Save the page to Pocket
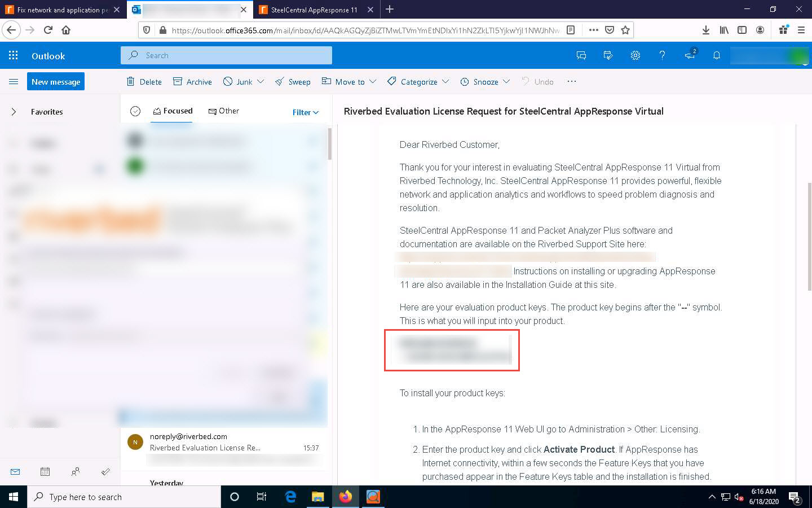The height and width of the screenshot is (508, 812). (610, 30)
